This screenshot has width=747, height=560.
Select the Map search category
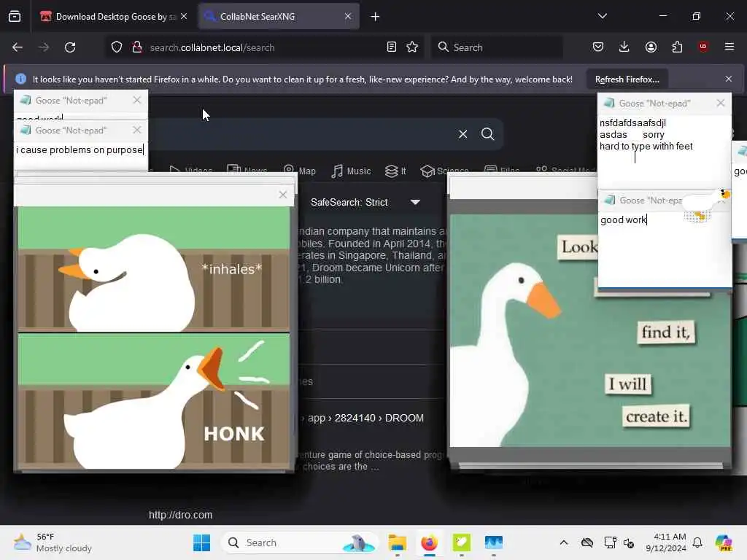click(300, 171)
